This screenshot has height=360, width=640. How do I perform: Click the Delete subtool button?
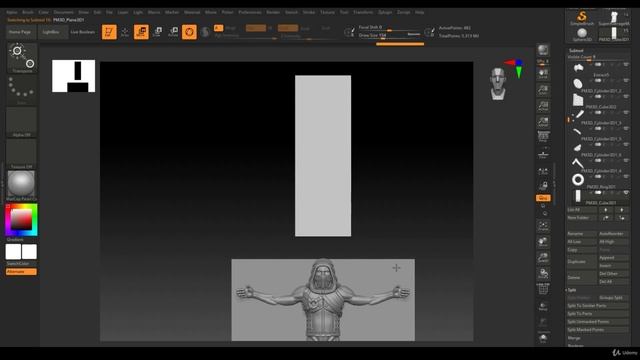tap(581, 278)
